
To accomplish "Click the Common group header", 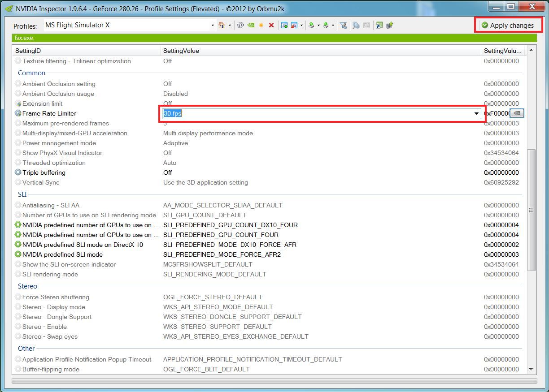I will click(31, 73).
